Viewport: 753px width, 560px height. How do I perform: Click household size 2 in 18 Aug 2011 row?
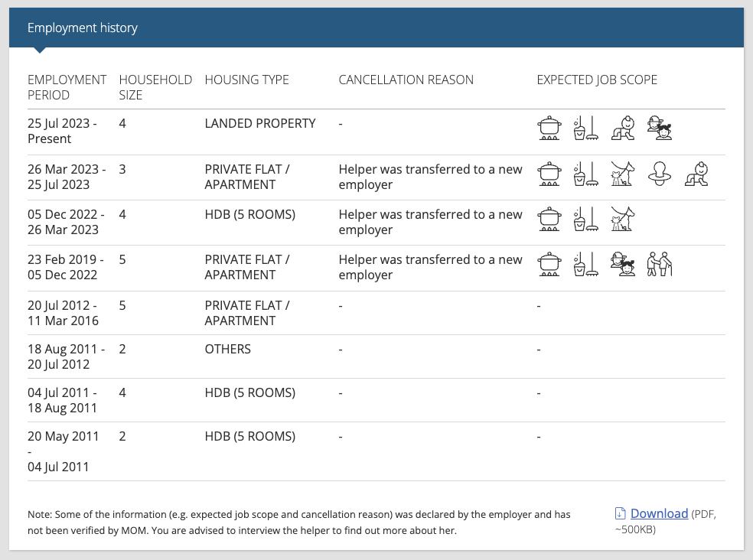(x=122, y=349)
